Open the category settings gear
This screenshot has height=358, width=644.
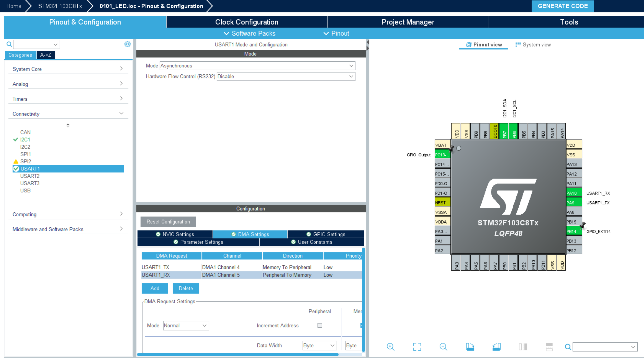pos(127,44)
